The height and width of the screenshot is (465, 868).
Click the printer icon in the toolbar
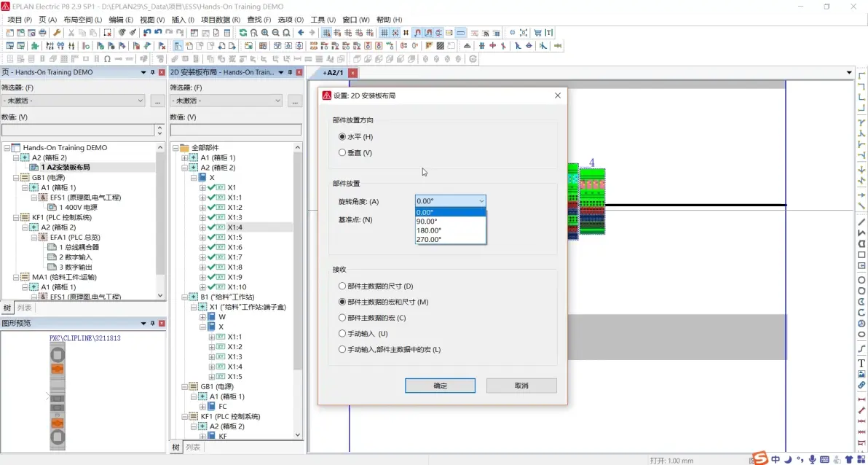43,33
